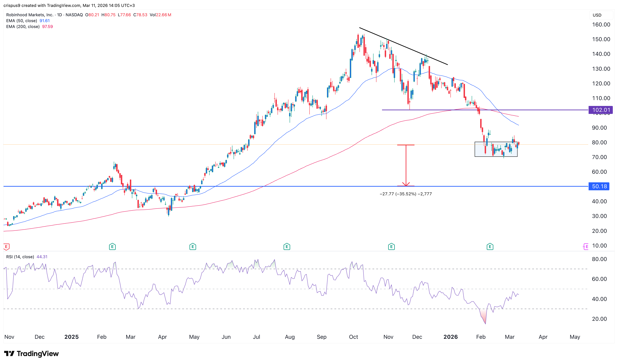Click the Robinhood Markets symbol title
Image resolution: width=618 pixels, height=364 pixels.
point(29,15)
